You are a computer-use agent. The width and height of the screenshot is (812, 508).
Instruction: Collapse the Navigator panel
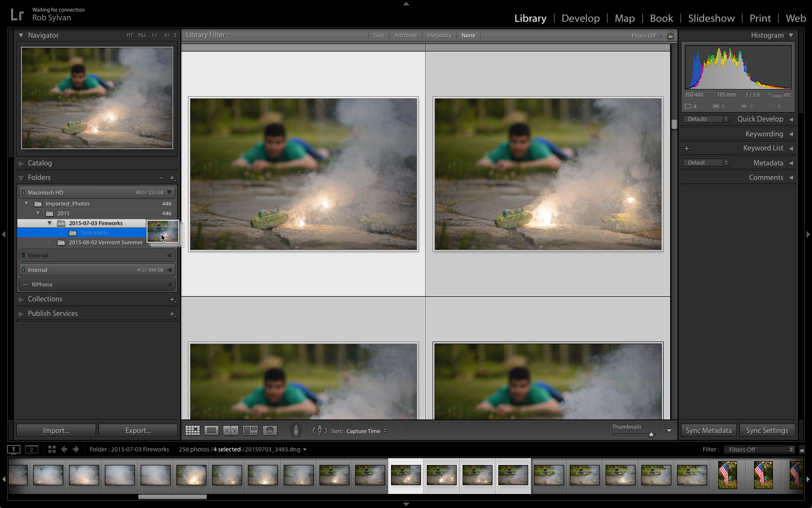21,35
